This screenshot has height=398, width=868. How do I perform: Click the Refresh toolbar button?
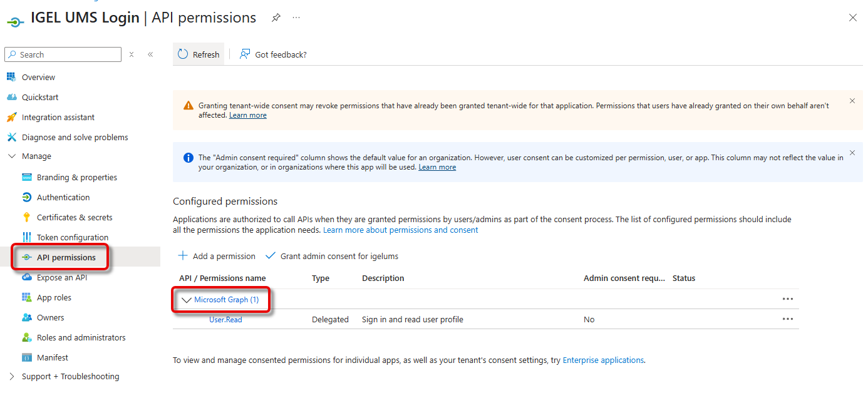click(x=199, y=54)
